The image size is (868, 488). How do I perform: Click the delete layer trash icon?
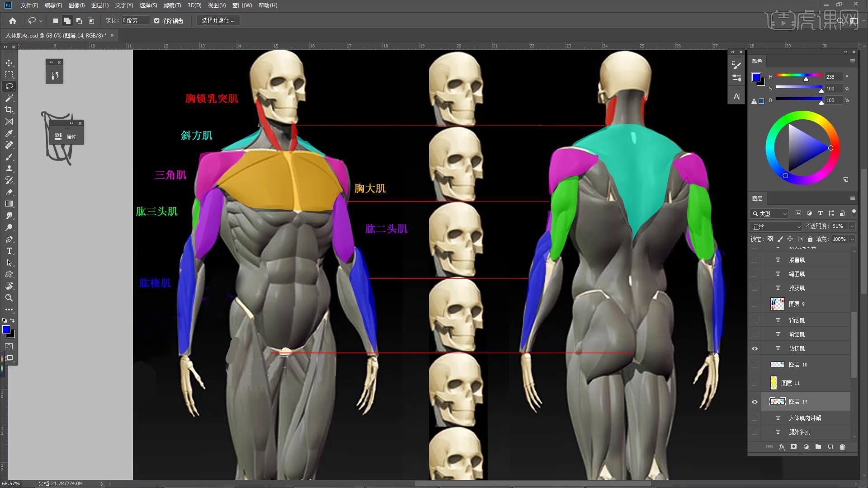pyautogui.click(x=842, y=447)
